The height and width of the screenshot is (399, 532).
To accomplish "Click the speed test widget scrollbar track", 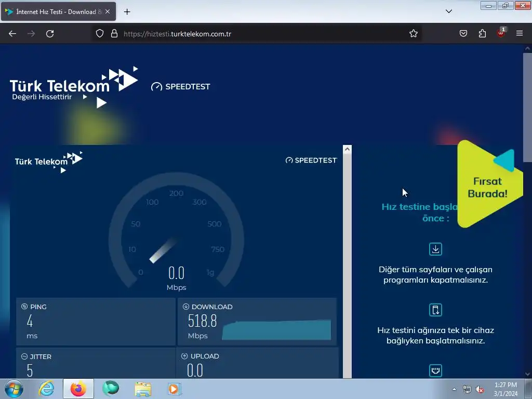I will 347,266.
